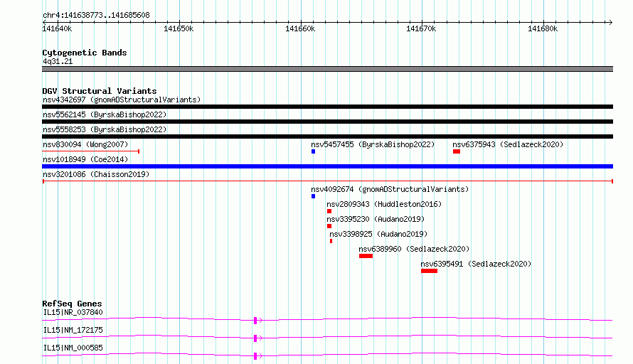Click the nsv6389960 (Sedlazeck2020) label

[x=414, y=249]
